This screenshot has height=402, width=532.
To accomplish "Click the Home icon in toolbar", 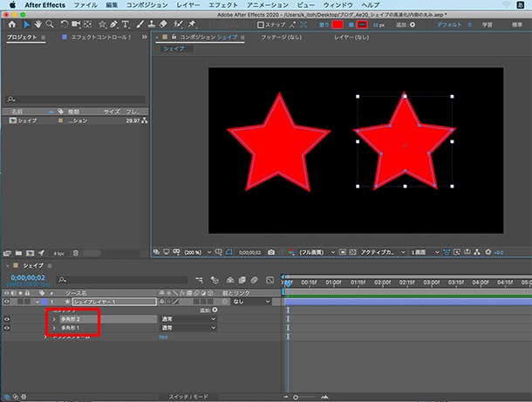I will coord(12,24).
